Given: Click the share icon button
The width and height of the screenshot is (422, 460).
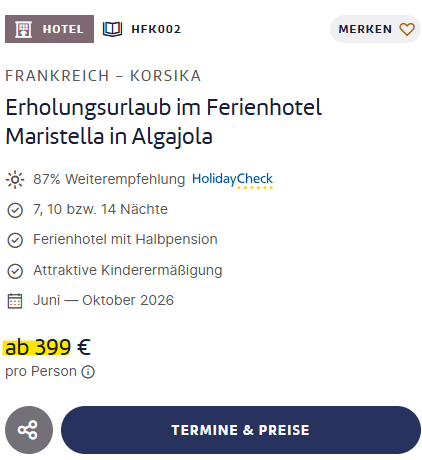Looking at the screenshot, I should click(29, 430).
